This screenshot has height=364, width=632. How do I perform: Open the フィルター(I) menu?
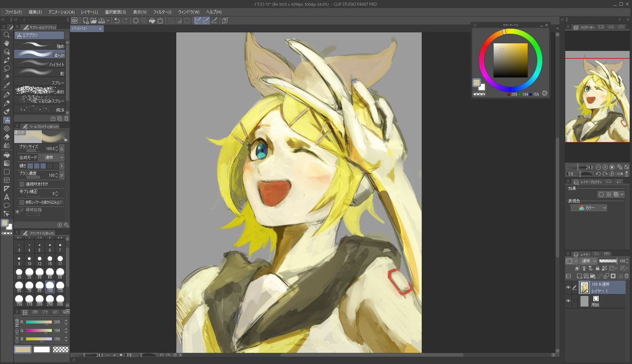pos(162,12)
